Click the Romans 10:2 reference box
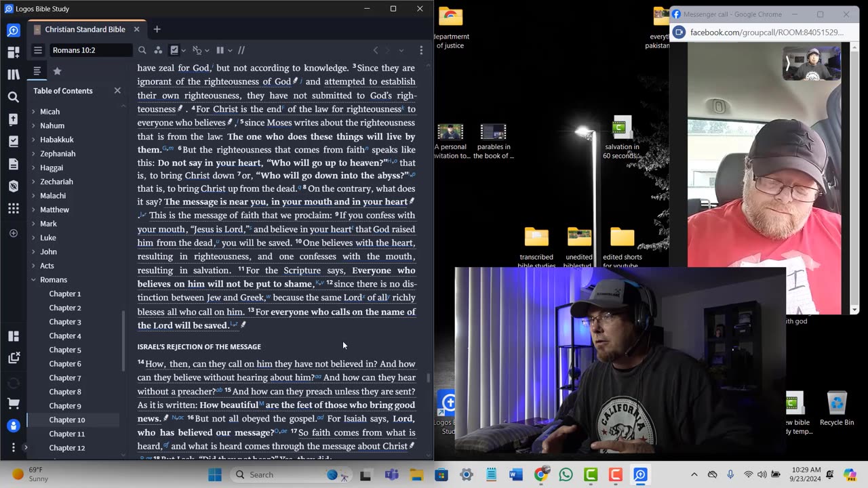868x488 pixels. [x=92, y=50]
